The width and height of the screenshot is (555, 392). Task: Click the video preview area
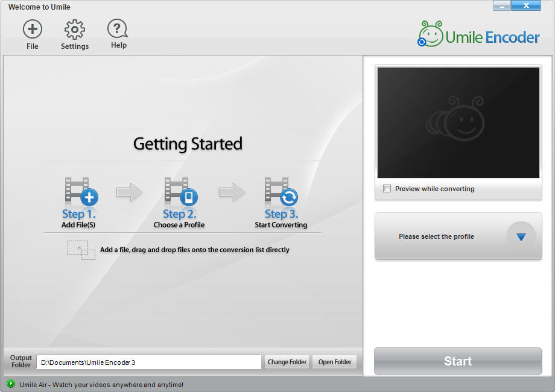[458, 122]
